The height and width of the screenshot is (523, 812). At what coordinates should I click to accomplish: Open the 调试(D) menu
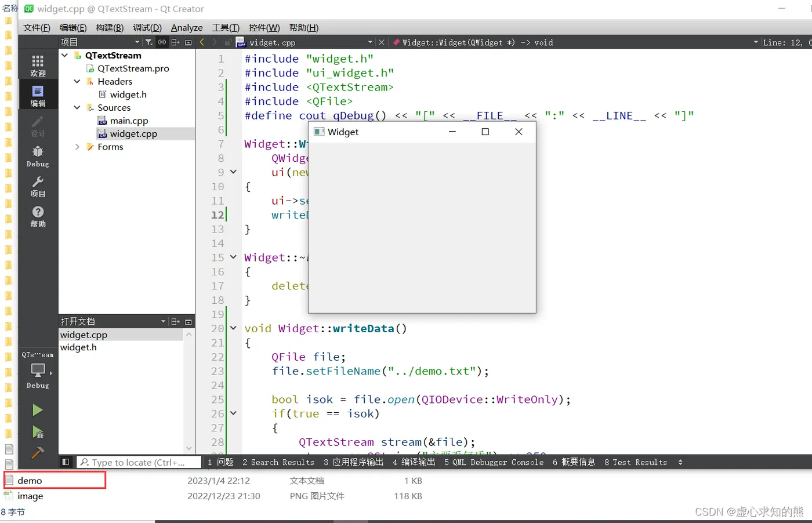147,27
